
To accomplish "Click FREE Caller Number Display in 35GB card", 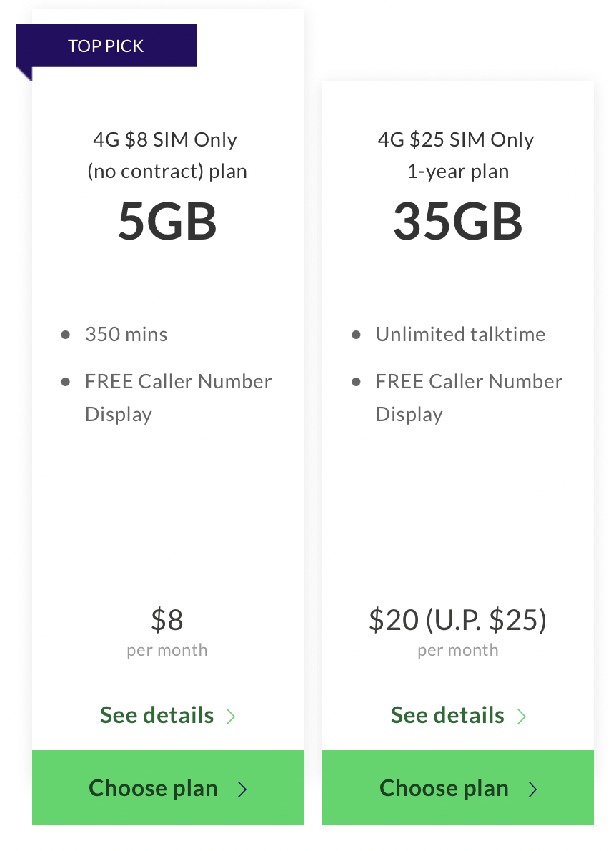I will [x=469, y=398].
